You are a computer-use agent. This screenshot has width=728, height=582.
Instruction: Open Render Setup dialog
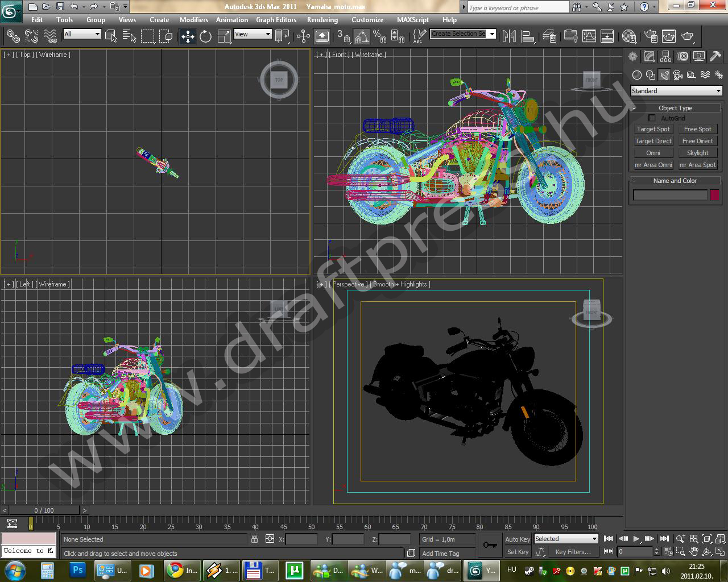click(x=650, y=36)
